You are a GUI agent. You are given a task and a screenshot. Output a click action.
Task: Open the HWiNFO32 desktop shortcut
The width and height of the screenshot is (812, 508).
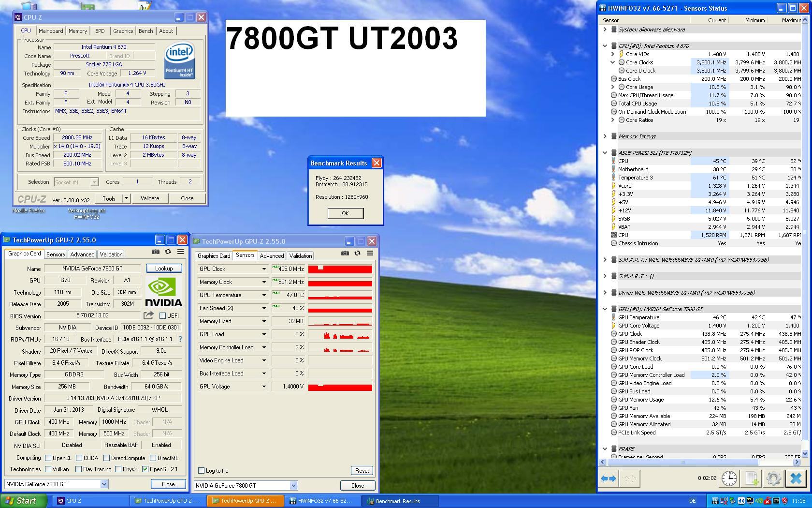(x=87, y=213)
